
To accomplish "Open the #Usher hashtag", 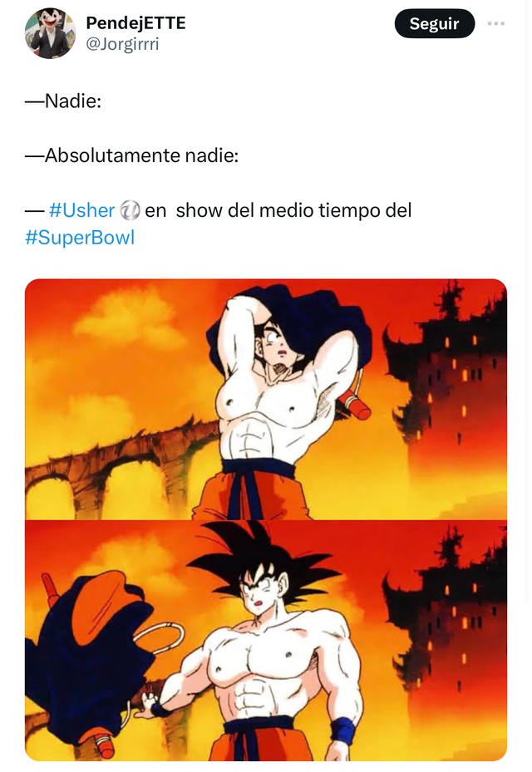I will (81, 210).
